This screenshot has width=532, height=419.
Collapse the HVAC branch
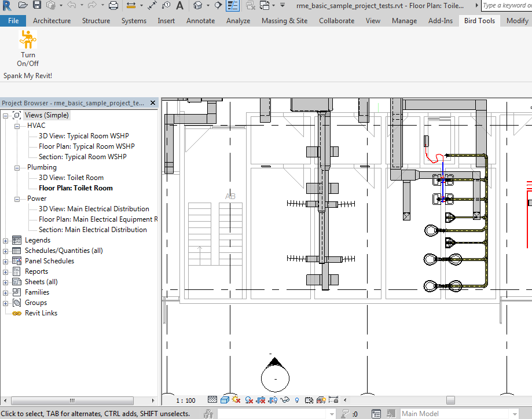pos(17,126)
